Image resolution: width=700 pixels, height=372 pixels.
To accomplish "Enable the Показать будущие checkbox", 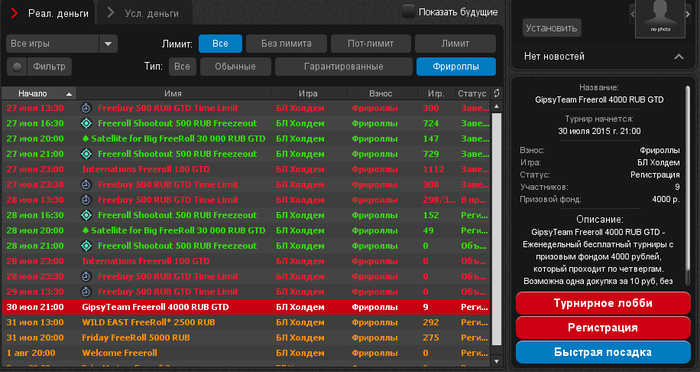I will 408,12.
